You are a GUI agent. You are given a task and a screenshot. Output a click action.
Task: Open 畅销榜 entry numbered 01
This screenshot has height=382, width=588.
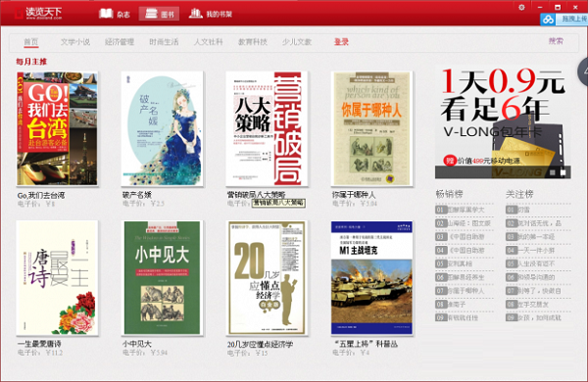pyautogui.click(x=464, y=210)
